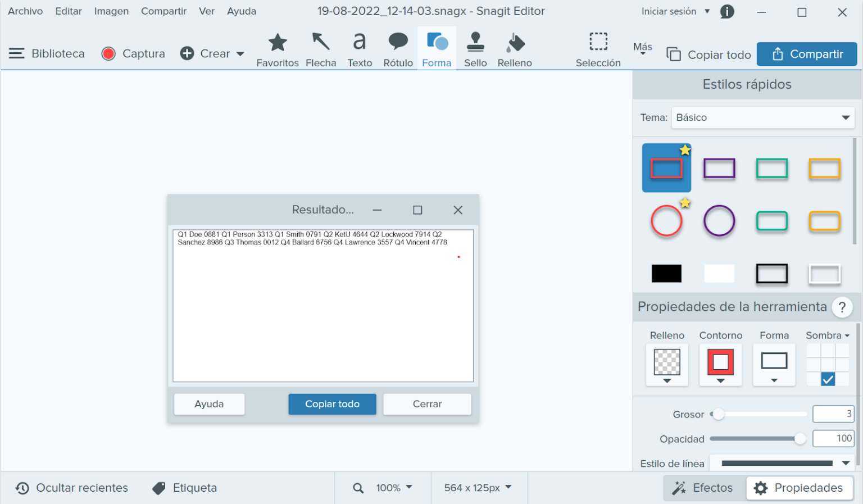Image resolution: width=863 pixels, height=504 pixels.
Task: Open the Compartir menu in menu bar
Action: tap(163, 11)
